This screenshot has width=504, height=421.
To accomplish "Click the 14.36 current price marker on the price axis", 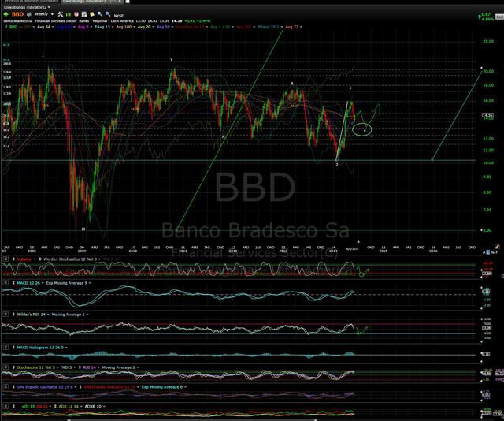I will (x=488, y=115).
